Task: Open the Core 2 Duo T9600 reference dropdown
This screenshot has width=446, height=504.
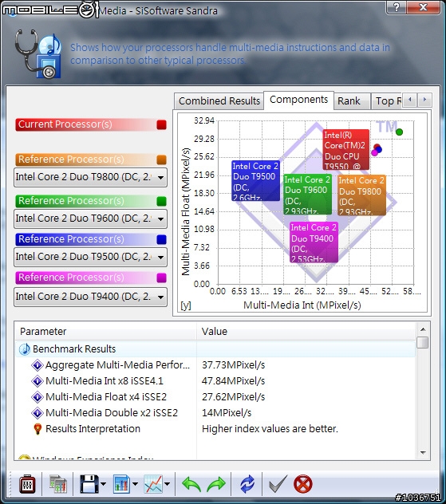Action: click(x=90, y=219)
